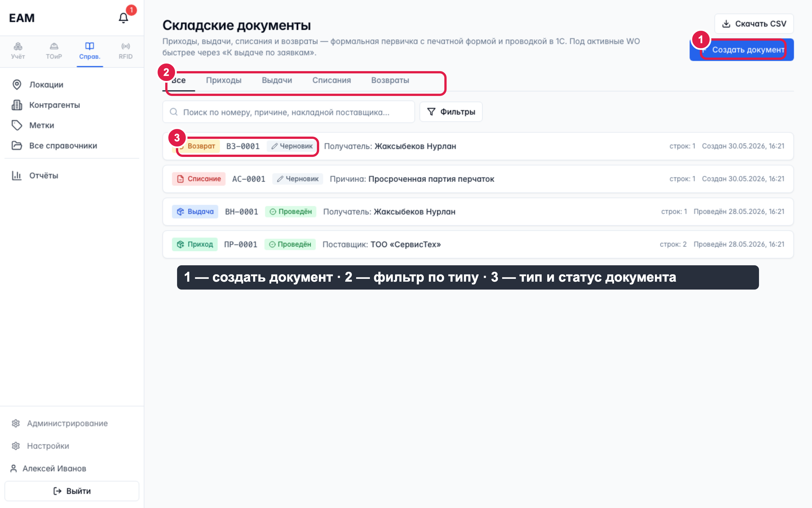This screenshot has width=812, height=508.
Task: Filter documents by Приходы tab
Action: [x=224, y=80]
